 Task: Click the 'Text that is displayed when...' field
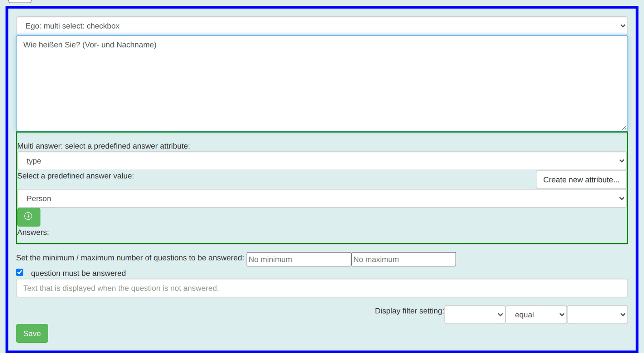[322, 288]
